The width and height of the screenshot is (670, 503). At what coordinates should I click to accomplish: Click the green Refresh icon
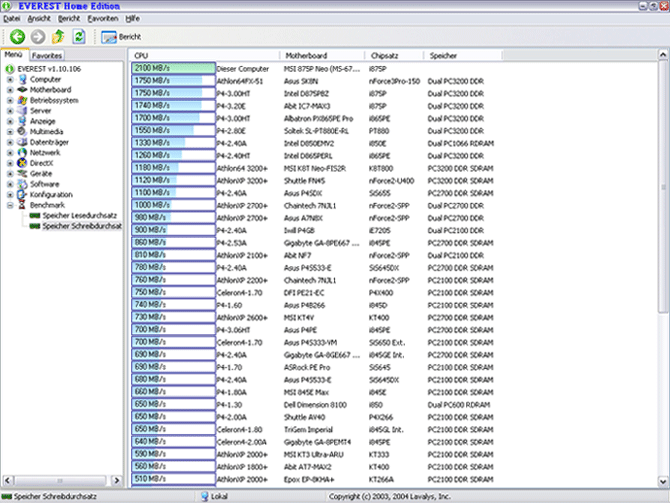pos(79,37)
